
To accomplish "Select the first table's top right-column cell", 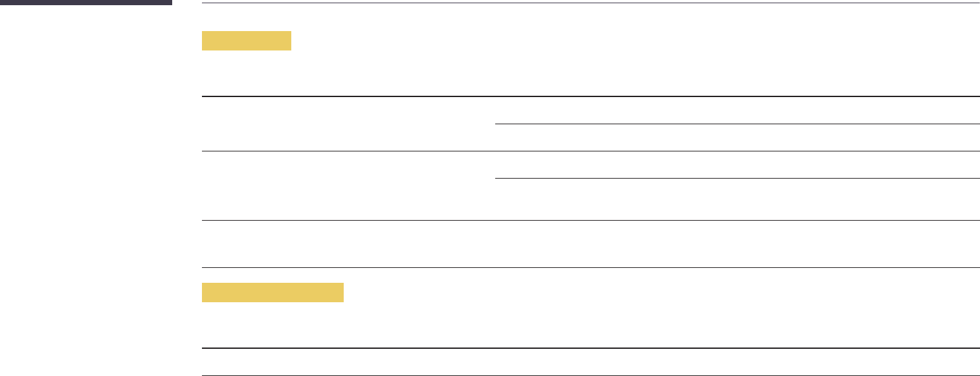I will point(737,110).
